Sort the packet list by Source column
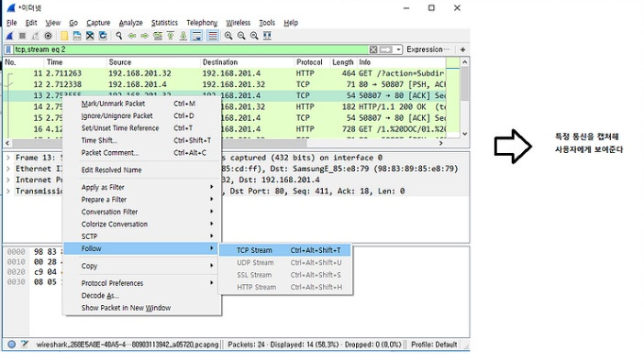 [x=153, y=62]
